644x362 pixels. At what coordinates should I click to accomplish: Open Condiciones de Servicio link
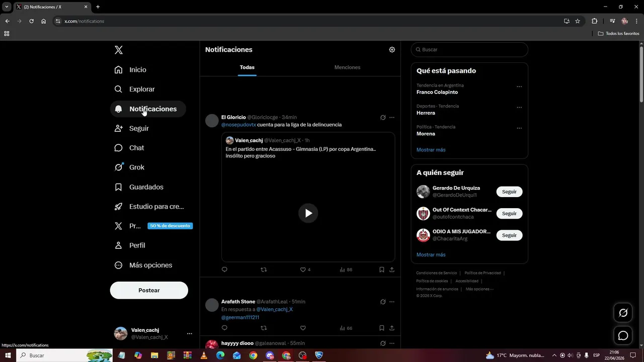pyautogui.click(x=436, y=273)
